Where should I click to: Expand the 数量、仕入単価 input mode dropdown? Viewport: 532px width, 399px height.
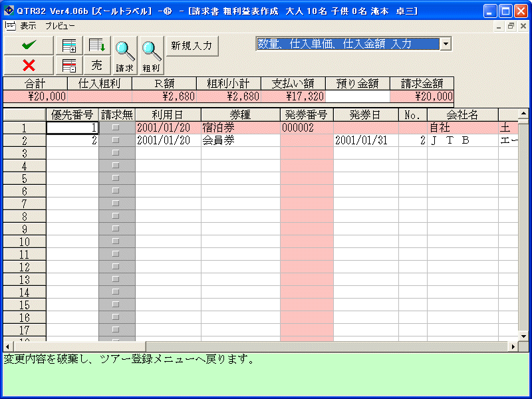pos(446,44)
